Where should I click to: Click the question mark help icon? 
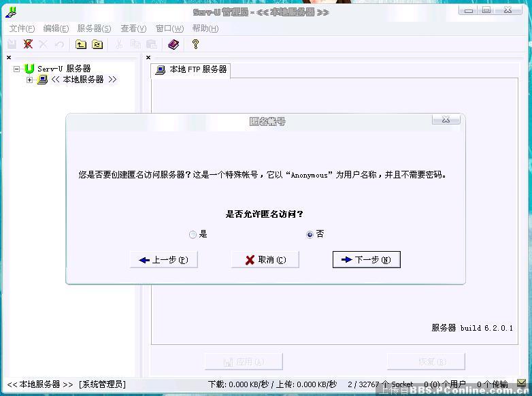click(x=195, y=44)
